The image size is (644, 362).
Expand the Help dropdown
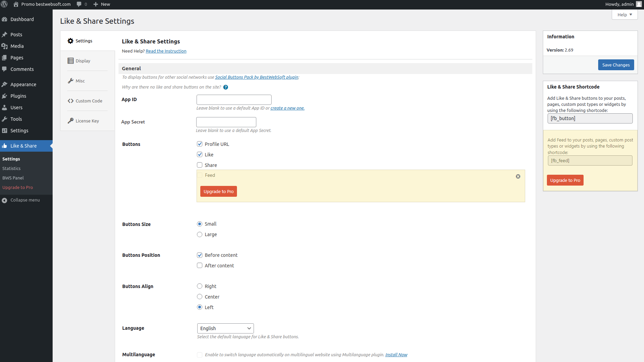tap(625, 15)
